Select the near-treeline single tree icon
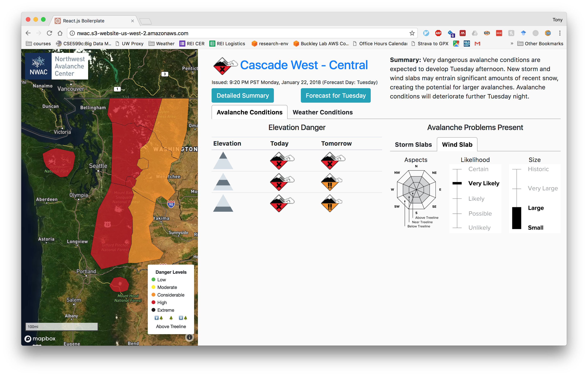The width and height of the screenshot is (588, 376). [171, 318]
